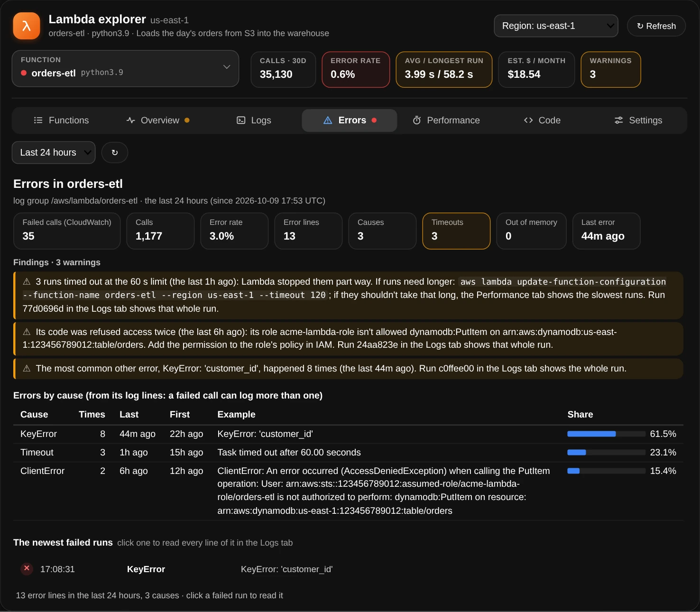700x612 pixels.
Task: Open the Region us-east-1 dropdown
Action: (x=556, y=26)
